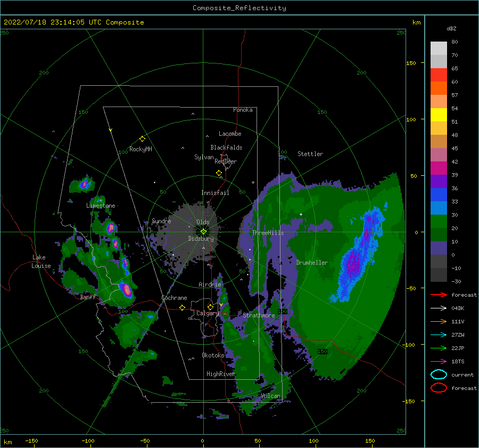This screenshot has width=479, height=448.
Task: Click the Banff label
Action: click(88, 297)
